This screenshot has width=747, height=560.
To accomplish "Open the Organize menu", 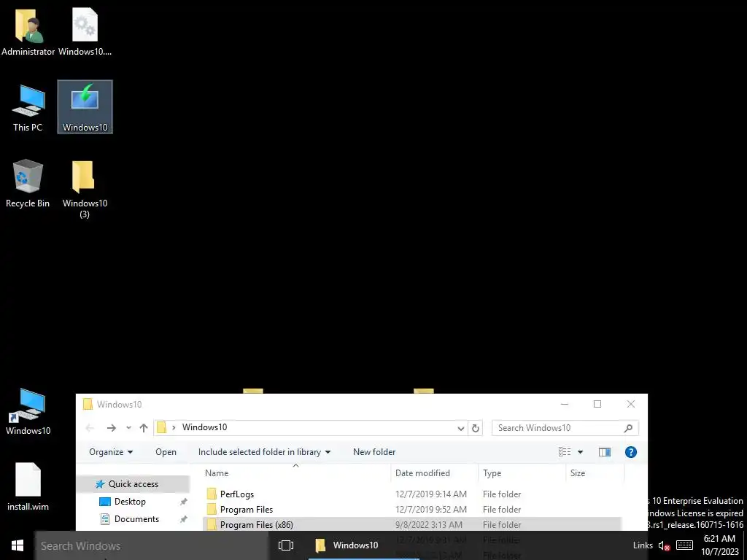I will [x=111, y=452].
